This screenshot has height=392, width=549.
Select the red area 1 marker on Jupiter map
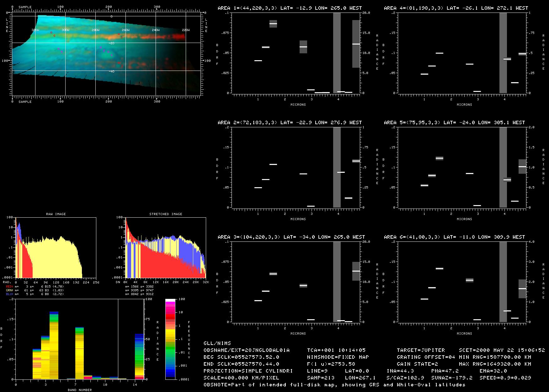coord(119,34)
